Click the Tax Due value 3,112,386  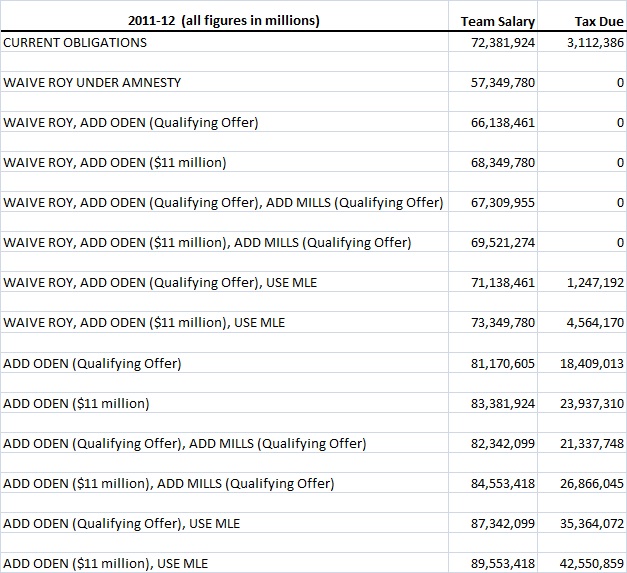[588, 42]
